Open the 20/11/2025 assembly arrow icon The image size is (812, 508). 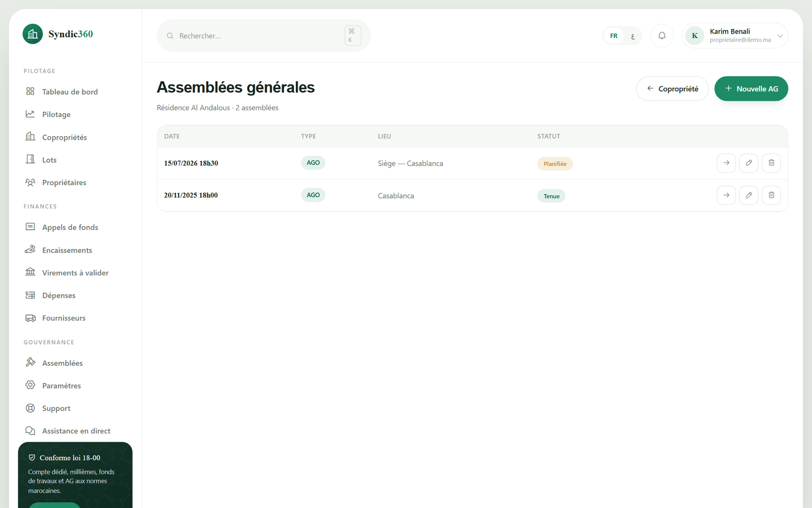pos(726,195)
